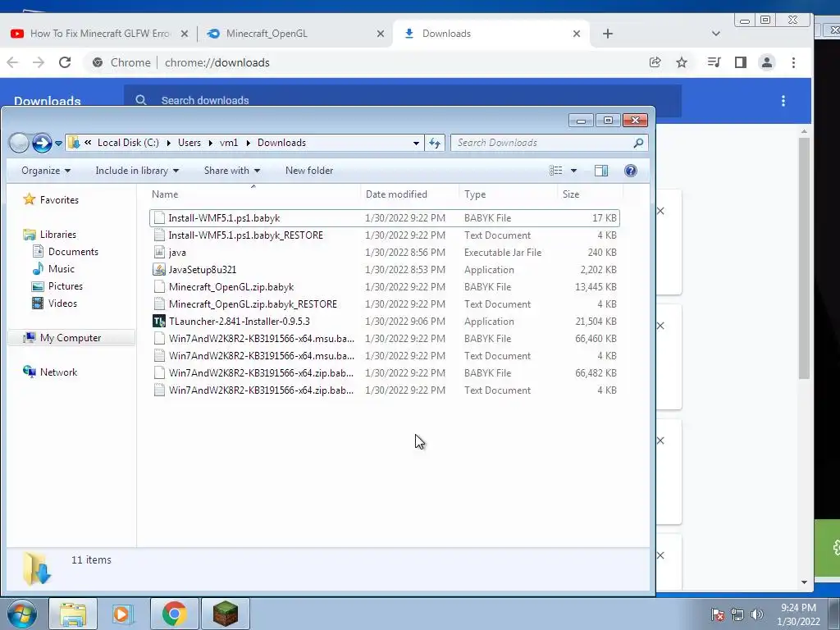Toggle the preview pane icon
Viewport: 840px width, 630px height.
601,171
